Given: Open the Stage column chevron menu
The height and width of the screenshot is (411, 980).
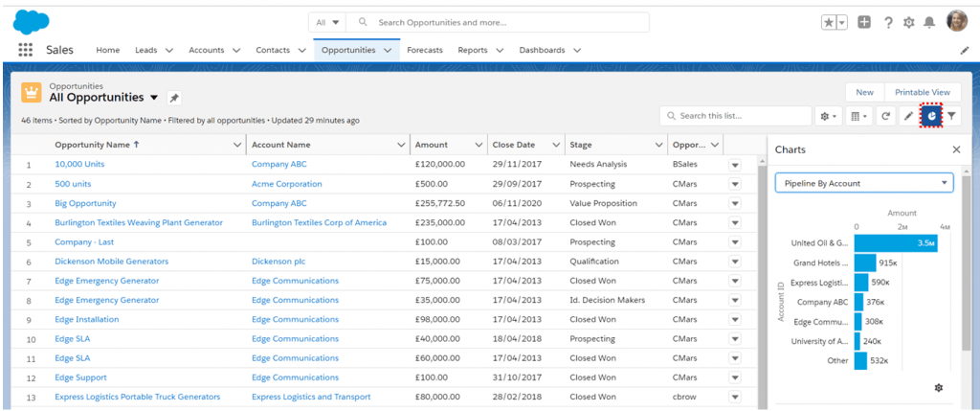Looking at the screenshot, I should [x=658, y=145].
